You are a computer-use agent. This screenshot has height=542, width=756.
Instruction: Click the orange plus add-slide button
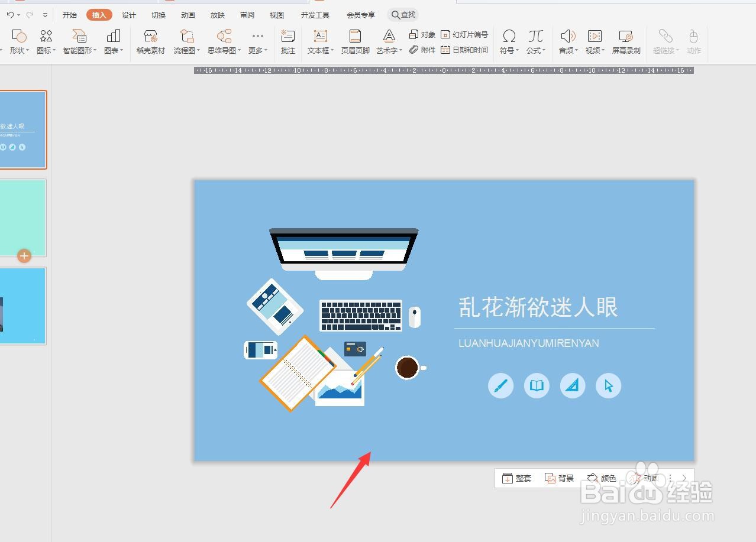click(24, 256)
